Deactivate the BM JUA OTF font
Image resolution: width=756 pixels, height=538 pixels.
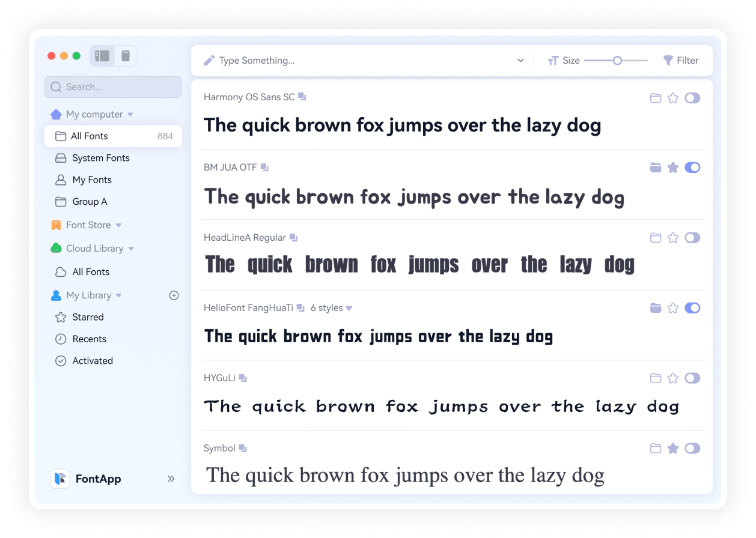click(x=692, y=168)
